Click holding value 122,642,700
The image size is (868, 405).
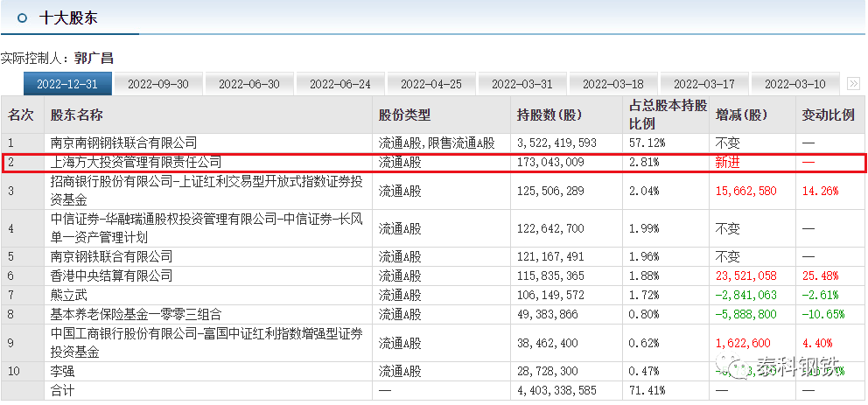550,228
